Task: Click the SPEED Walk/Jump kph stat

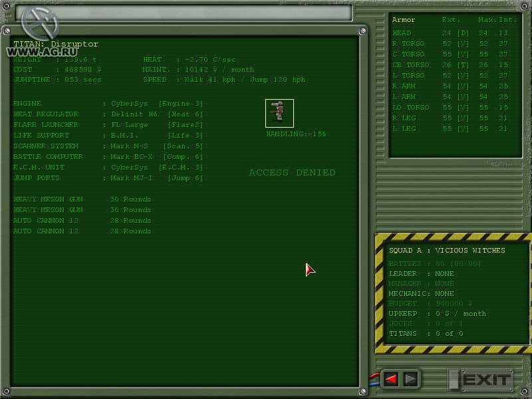Action: coord(224,80)
